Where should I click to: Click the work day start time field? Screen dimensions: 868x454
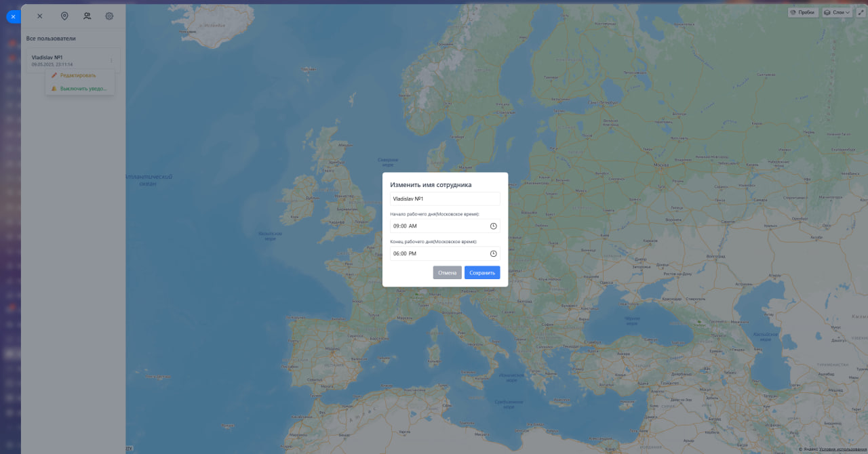445,226
